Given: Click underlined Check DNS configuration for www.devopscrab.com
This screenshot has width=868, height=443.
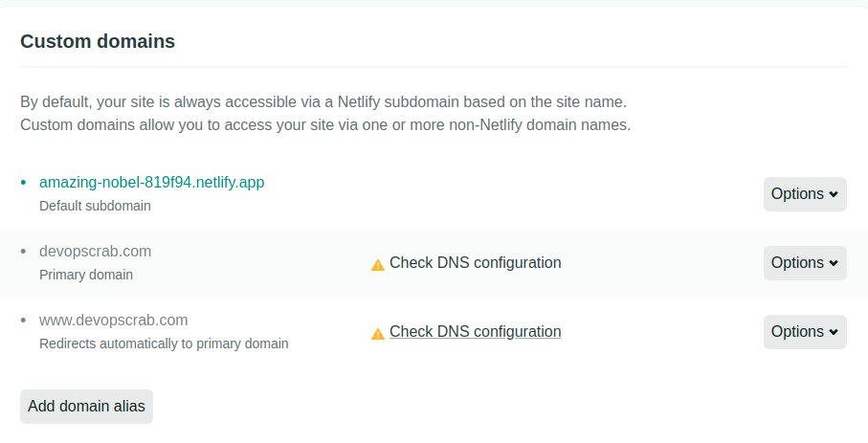Looking at the screenshot, I should (x=475, y=331).
